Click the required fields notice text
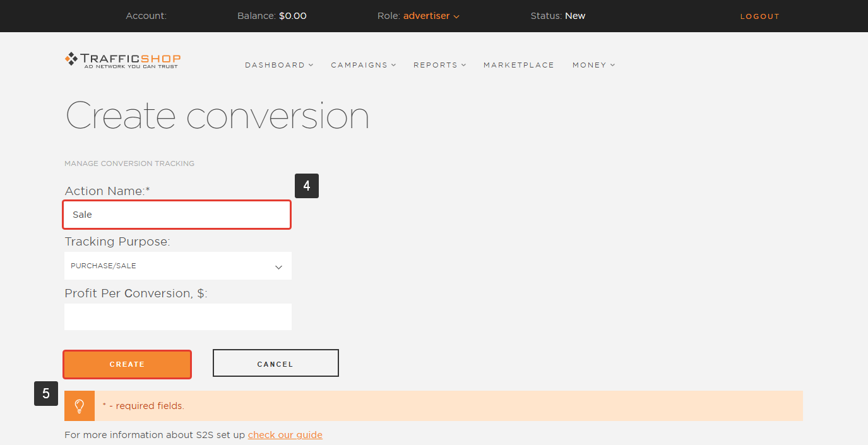The height and width of the screenshot is (445, 868). click(143, 406)
